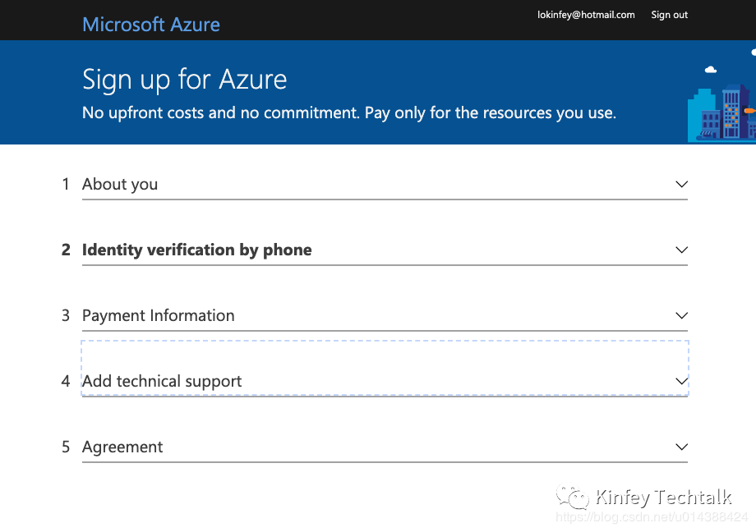This screenshot has height=532, width=756.
Task: Click the Add technical support chevron
Action: tap(681, 381)
